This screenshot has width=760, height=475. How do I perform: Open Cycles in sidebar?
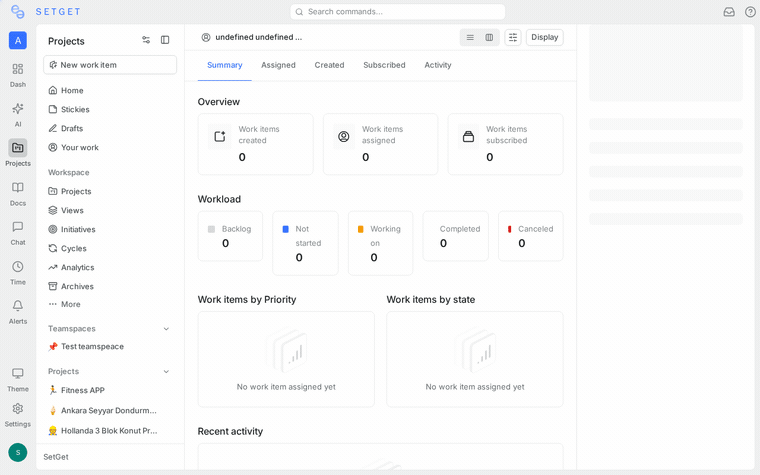click(x=110, y=248)
